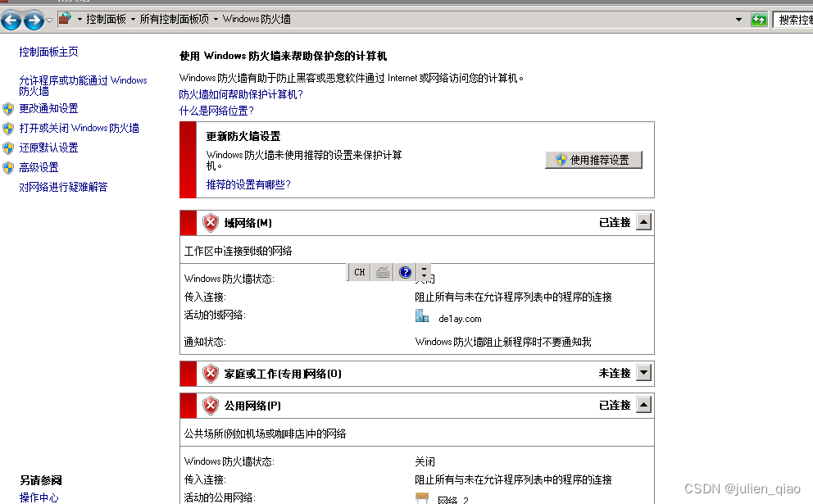The height and width of the screenshot is (504, 813).
Task: Click red shield icon next to 家庭或工作
Action: [x=211, y=374]
